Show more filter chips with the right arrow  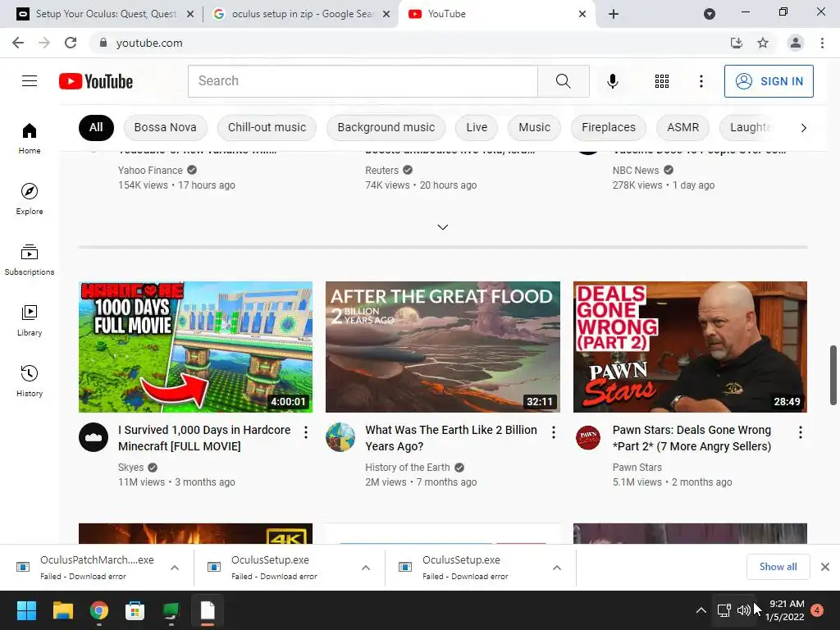(803, 127)
